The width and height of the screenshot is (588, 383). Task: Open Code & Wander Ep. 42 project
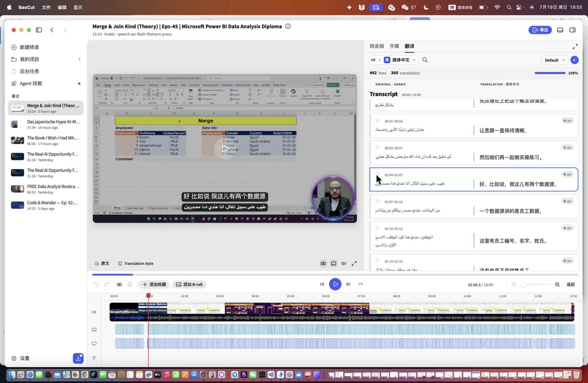click(46, 205)
